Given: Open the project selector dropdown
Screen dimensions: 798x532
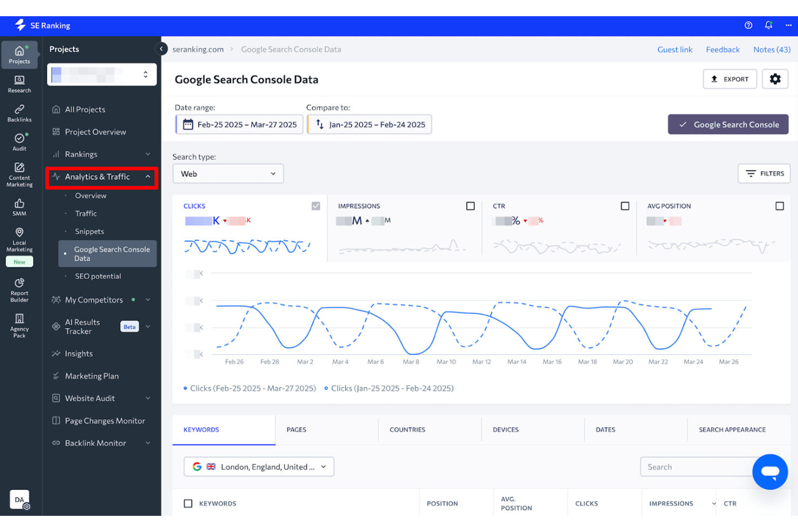Looking at the screenshot, I should click(102, 74).
